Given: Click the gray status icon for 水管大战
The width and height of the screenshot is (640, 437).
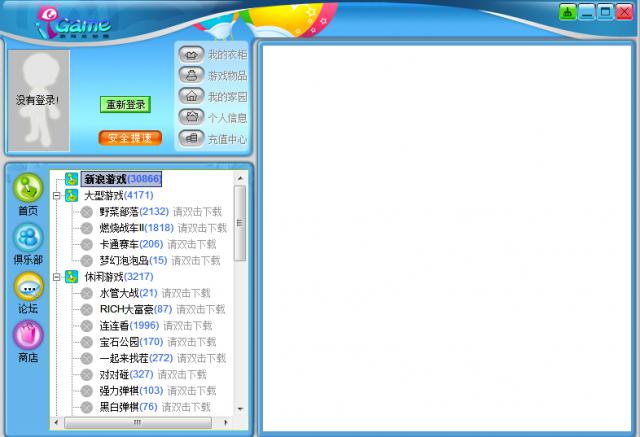Looking at the screenshot, I should coord(87,293).
